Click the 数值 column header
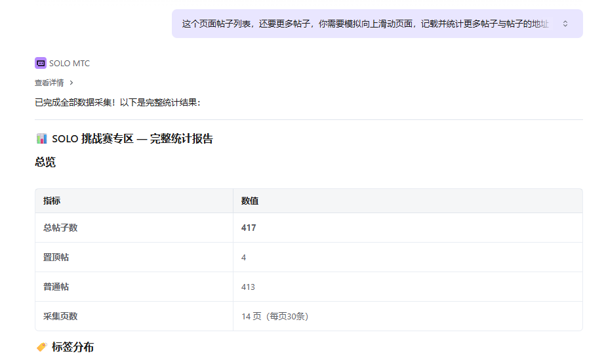 250,201
